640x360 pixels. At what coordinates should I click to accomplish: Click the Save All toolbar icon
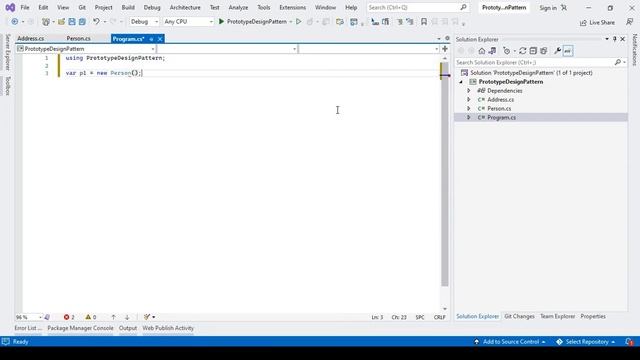click(x=82, y=22)
